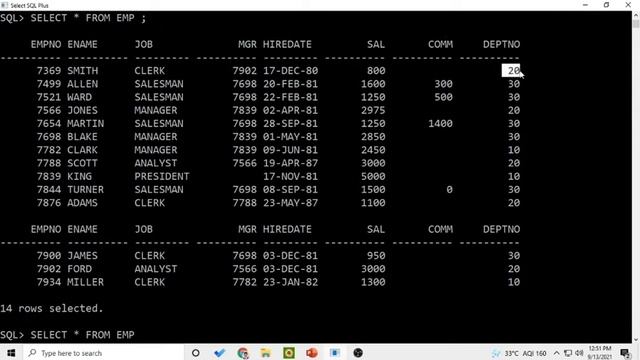Minimize the SQL Plus window
Image resolution: width=640 pixels, height=360 pixels.
(585, 5)
